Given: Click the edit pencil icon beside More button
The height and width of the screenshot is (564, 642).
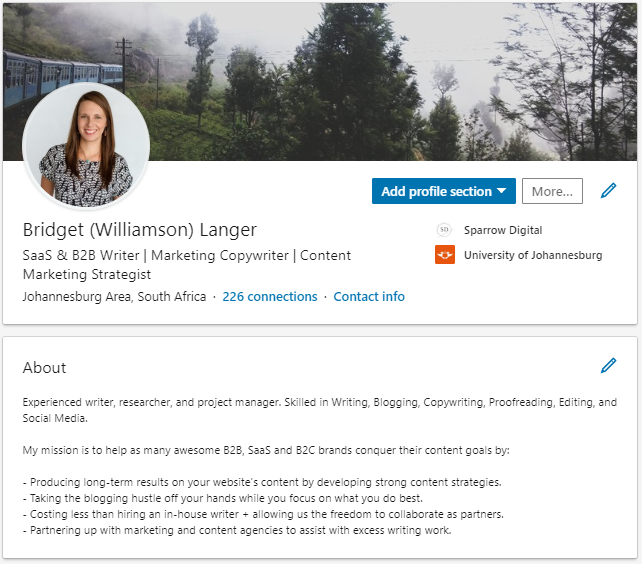Looking at the screenshot, I should coord(608,191).
